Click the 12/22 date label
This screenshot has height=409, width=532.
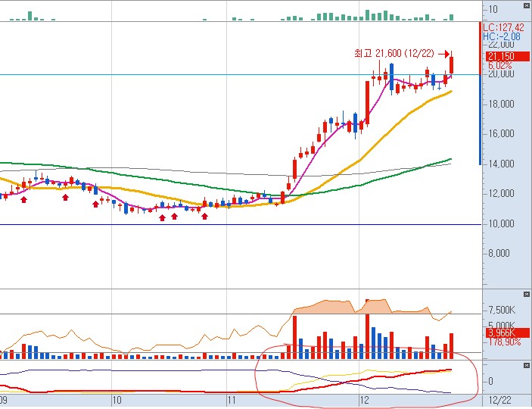click(500, 400)
